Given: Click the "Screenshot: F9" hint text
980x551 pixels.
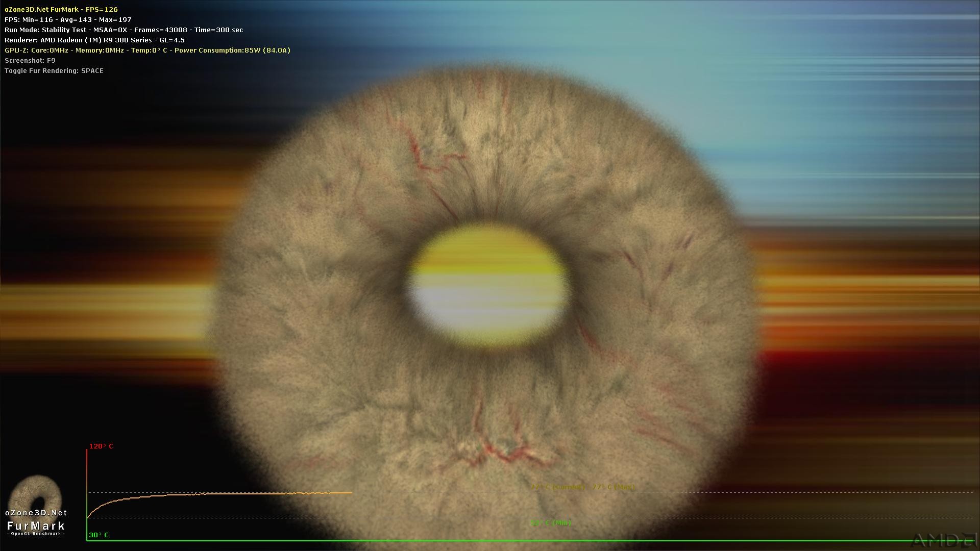Looking at the screenshot, I should click(x=30, y=60).
